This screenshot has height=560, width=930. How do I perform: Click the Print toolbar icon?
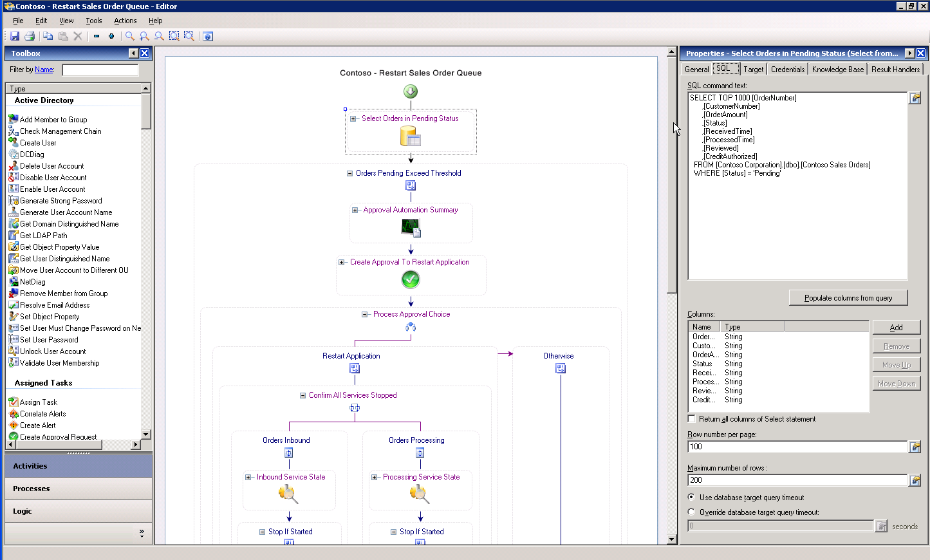(30, 36)
